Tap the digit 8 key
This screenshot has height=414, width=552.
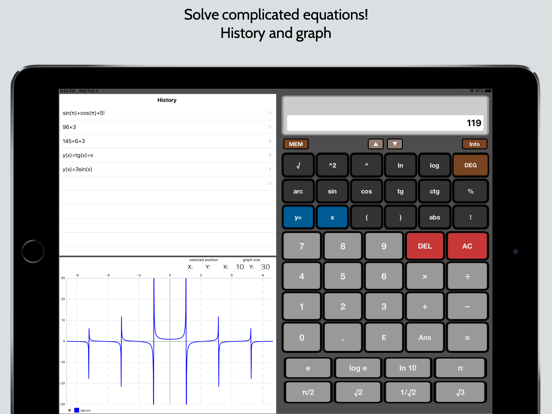click(343, 246)
